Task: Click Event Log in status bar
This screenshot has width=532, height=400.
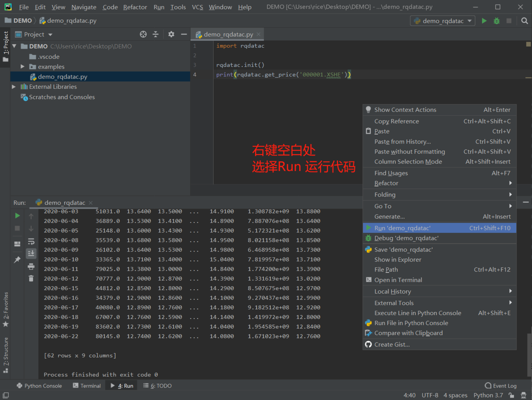Action: 501,386
